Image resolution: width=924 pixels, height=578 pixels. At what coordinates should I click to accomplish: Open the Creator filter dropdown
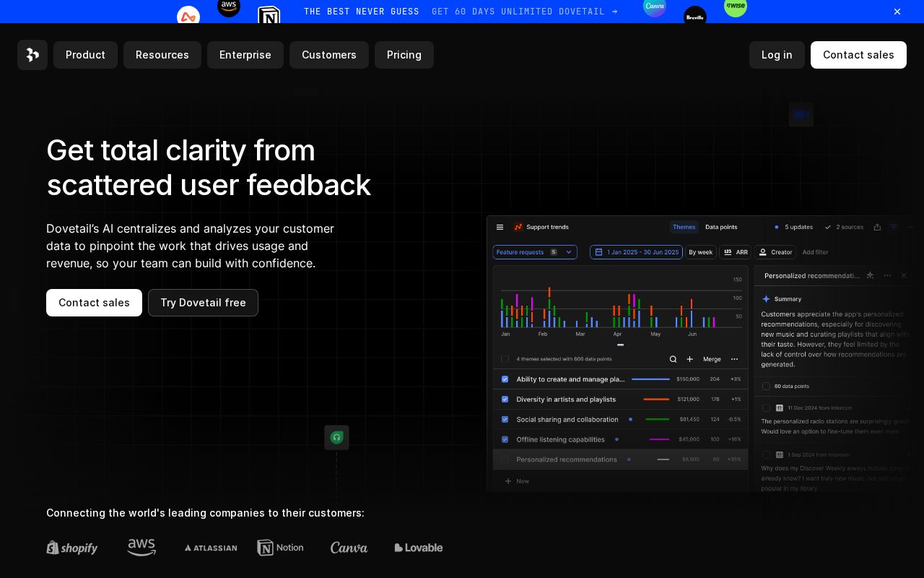point(775,252)
